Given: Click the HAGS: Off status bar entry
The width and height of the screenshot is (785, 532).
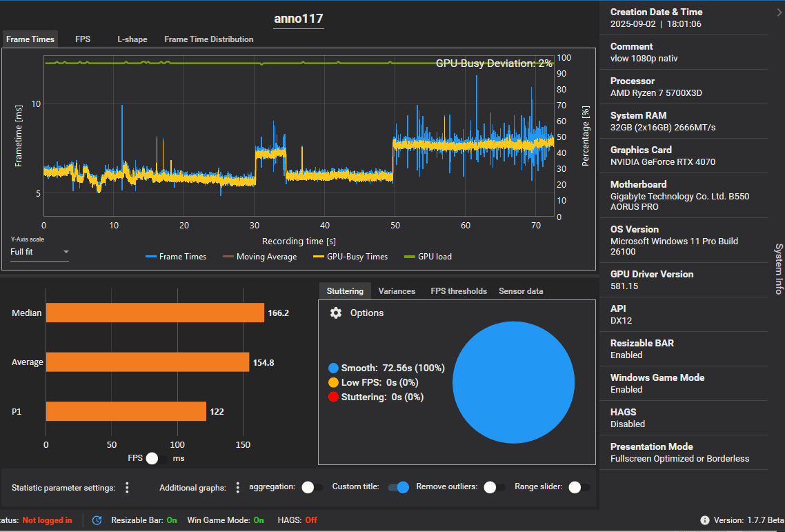Looking at the screenshot, I should (297, 520).
